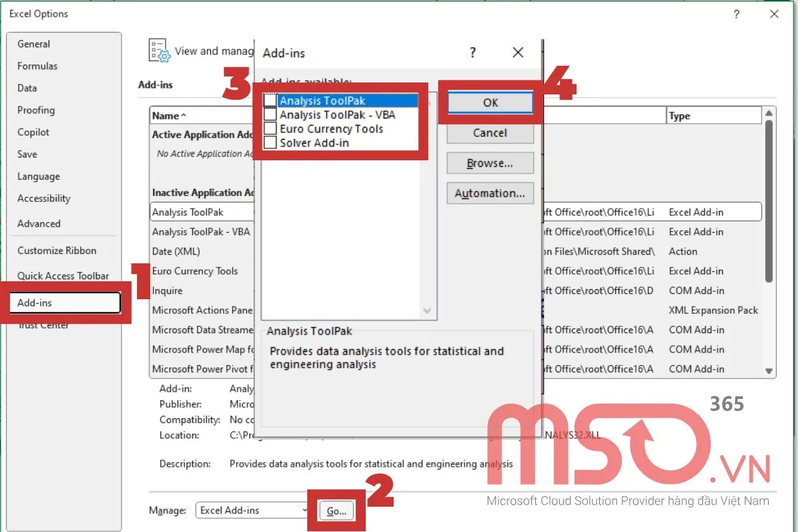Enable the Analysis ToolPak checkbox
Viewport: 798px width, 532px height.
click(x=269, y=100)
